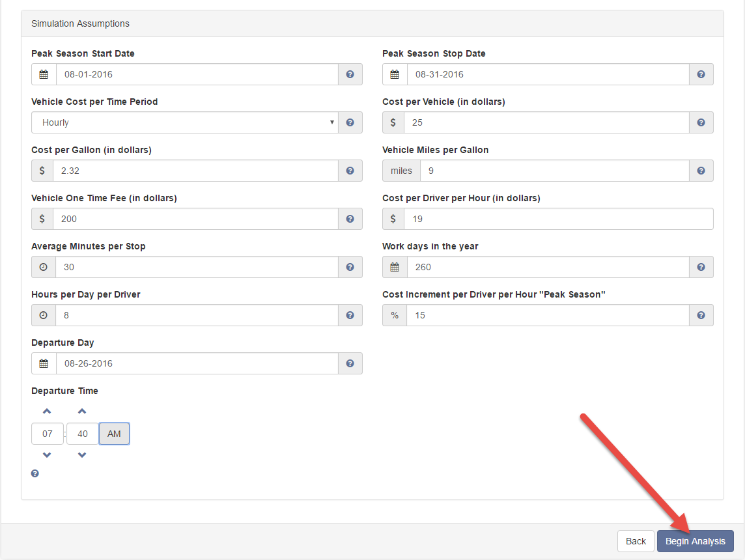
Task: Toggle the AM/PM setting to PM
Action: click(114, 433)
